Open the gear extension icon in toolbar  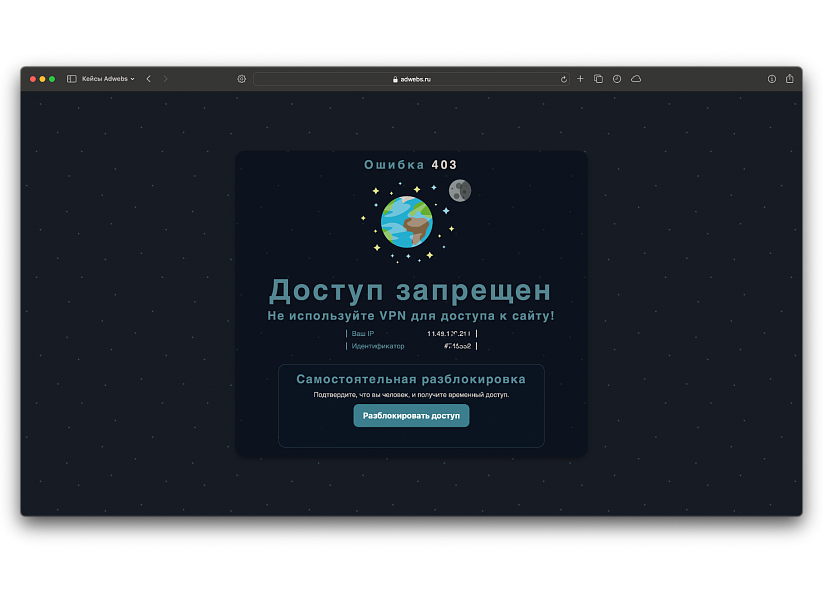click(x=241, y=79)
